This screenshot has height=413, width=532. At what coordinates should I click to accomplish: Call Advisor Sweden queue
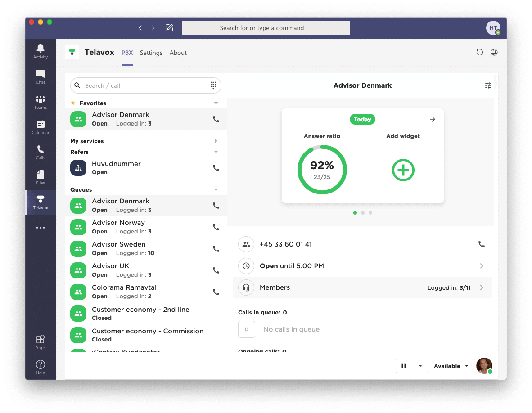pos(216,248)
